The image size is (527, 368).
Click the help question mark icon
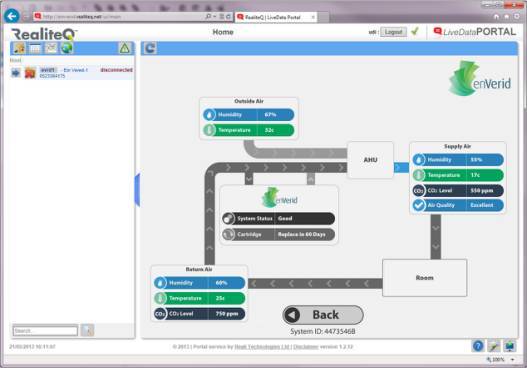[x=478, y=346]
